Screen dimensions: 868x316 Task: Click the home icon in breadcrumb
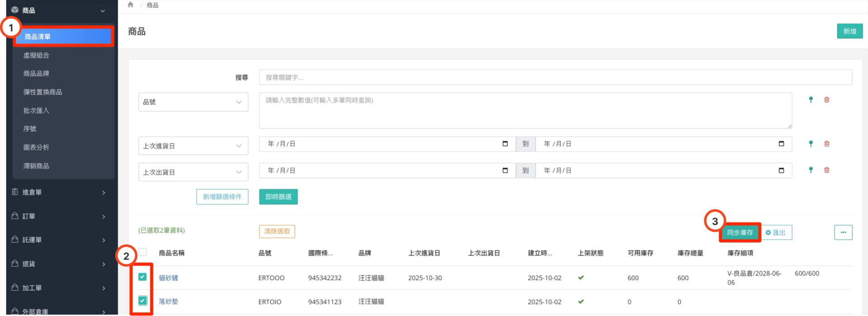(x=131, y=5)
